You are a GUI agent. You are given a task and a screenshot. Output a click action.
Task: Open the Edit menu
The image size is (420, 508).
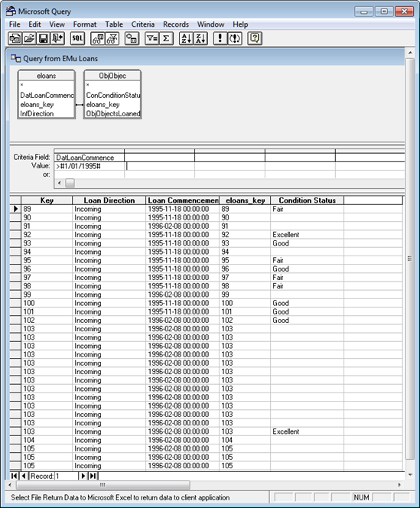[34, 24]
